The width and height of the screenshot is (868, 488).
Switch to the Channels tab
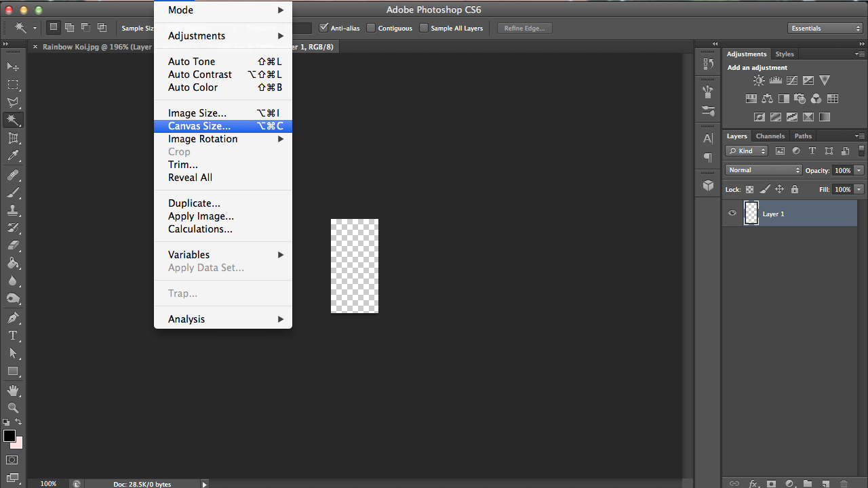(x=770, y=136)
